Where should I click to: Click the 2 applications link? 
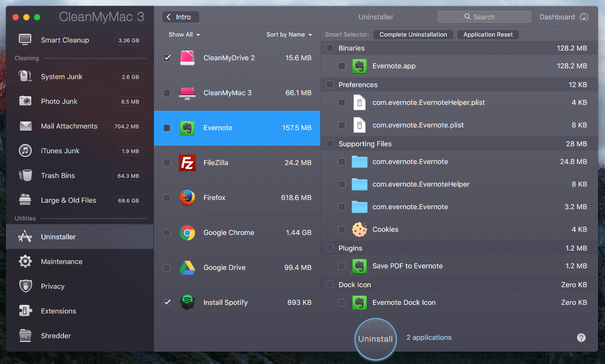pyautogui.click(x=429, y=338)
